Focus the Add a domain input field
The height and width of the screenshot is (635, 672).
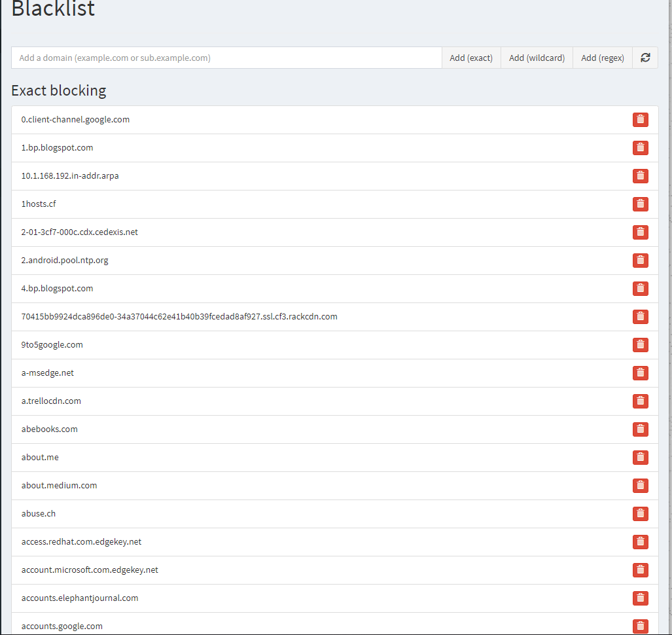point(226,58)
